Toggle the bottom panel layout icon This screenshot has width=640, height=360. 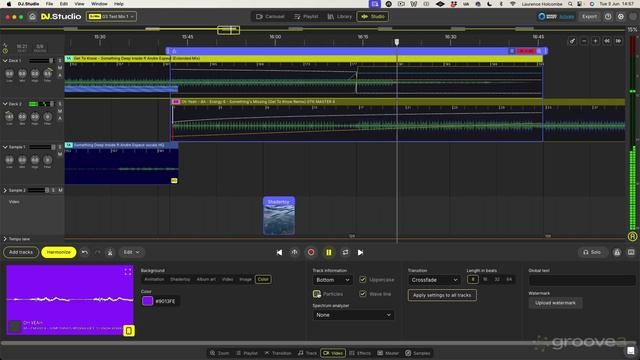[631, 253]
